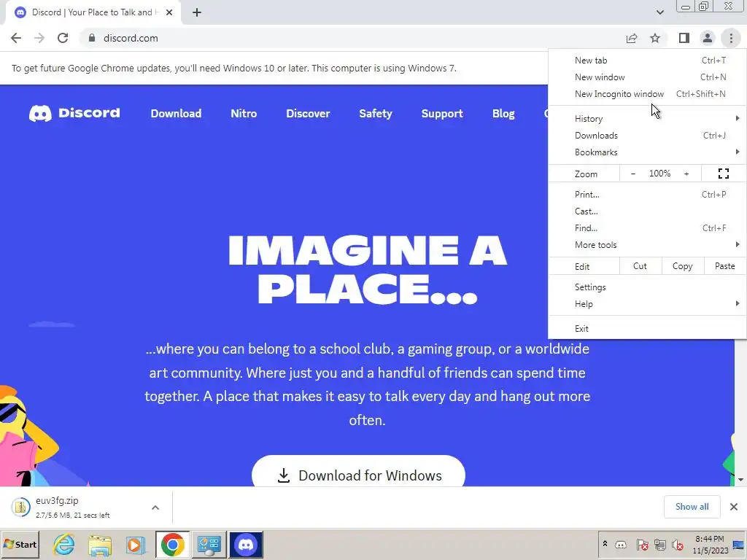This screenshot has width=747, height=560.
Task: Select New window from the Chrome menu
Action: click(x=647, y=77)
